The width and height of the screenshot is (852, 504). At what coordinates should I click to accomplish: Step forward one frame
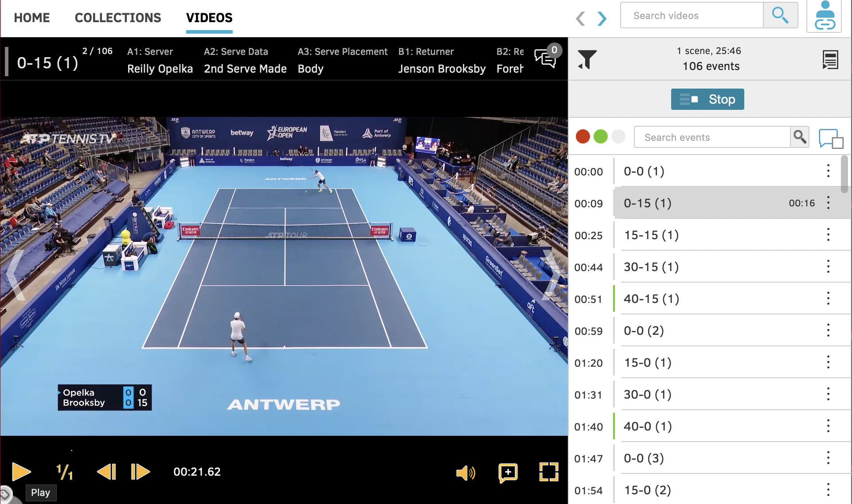(x=141, y=472)
